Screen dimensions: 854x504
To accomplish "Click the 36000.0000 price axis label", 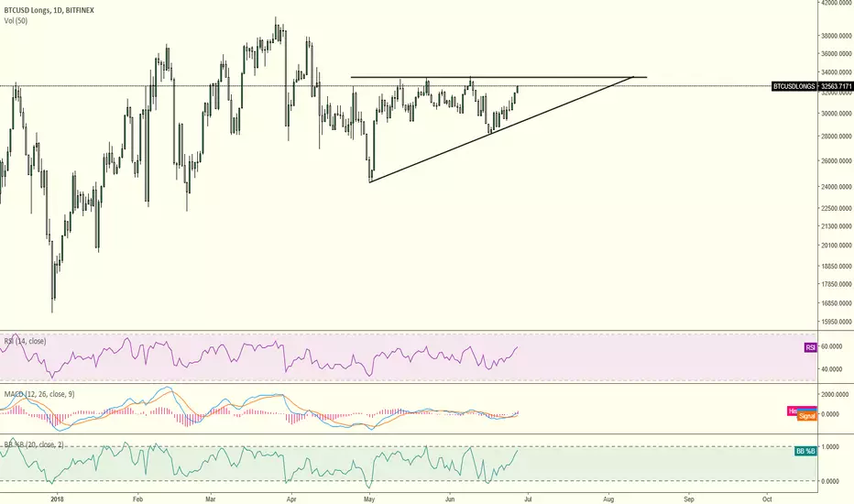I will coord(837,54).
